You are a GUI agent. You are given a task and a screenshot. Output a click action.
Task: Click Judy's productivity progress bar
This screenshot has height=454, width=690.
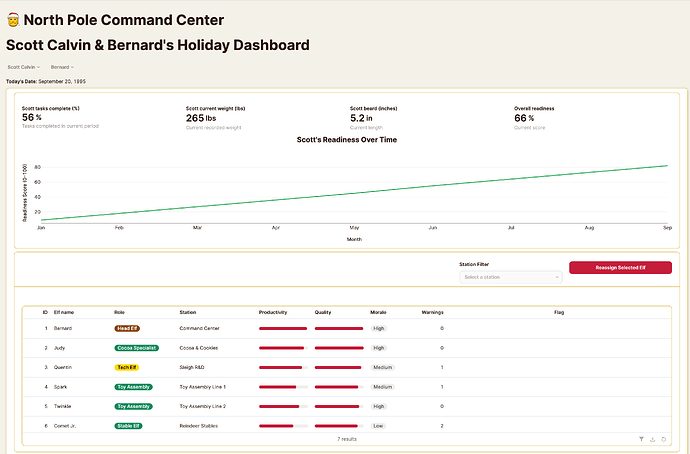(282, 348)
